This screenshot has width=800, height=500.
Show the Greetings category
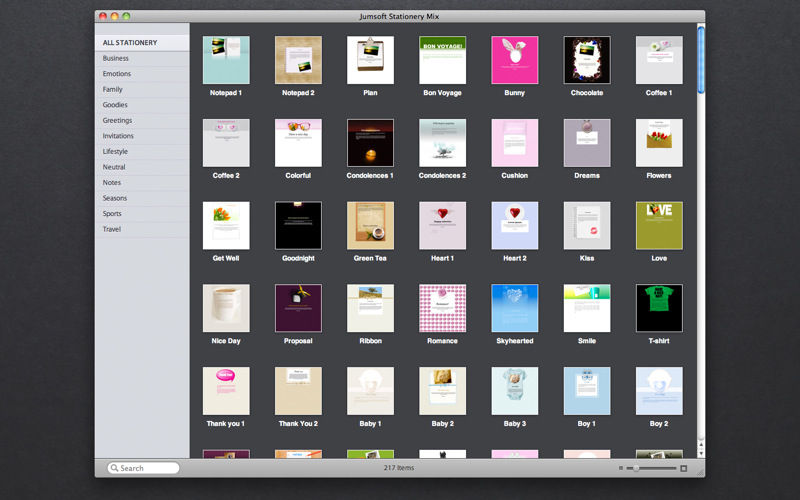point(142,120)
